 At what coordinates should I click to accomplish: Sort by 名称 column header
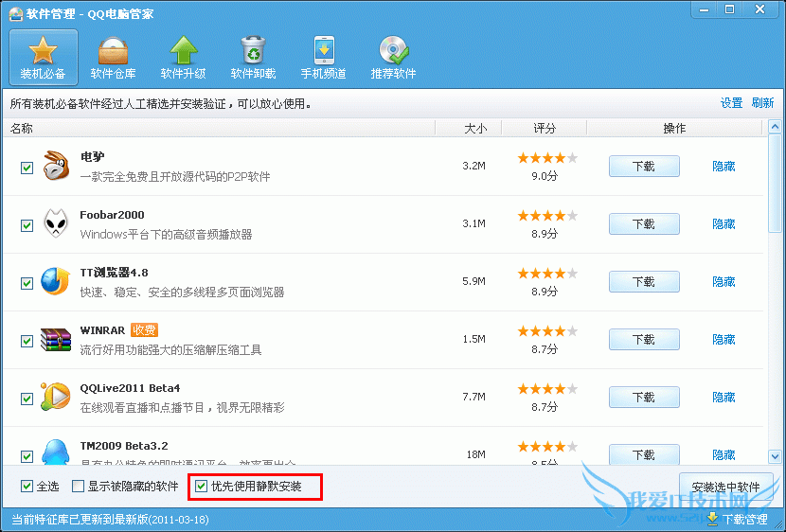click(x=219, y=128)
